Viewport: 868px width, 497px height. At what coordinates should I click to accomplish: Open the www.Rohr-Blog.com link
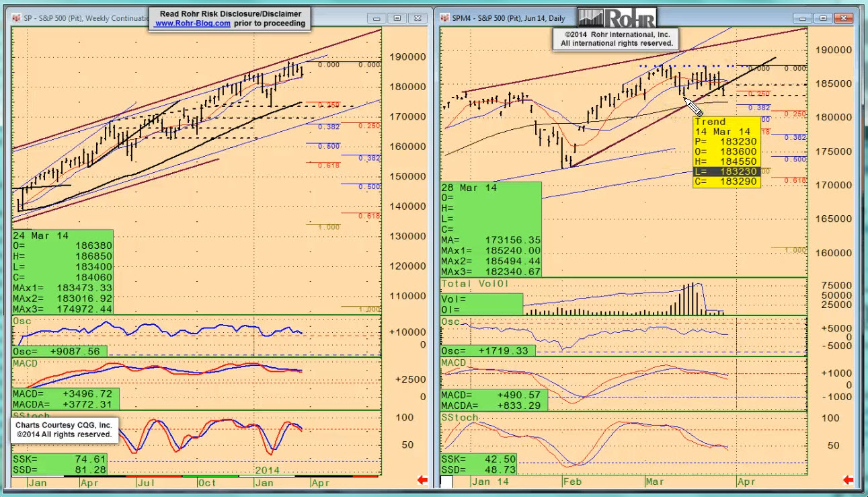pos(192,24)
